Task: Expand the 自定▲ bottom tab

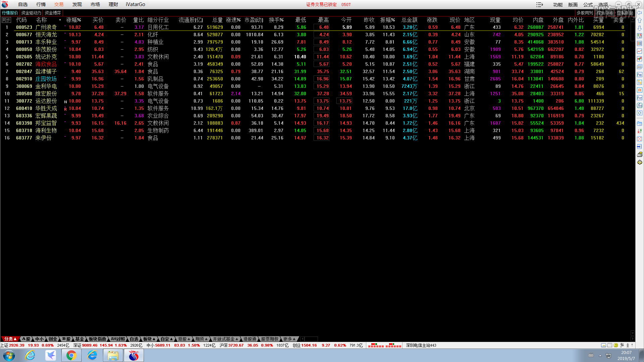Action: click(x=167, y=339)
